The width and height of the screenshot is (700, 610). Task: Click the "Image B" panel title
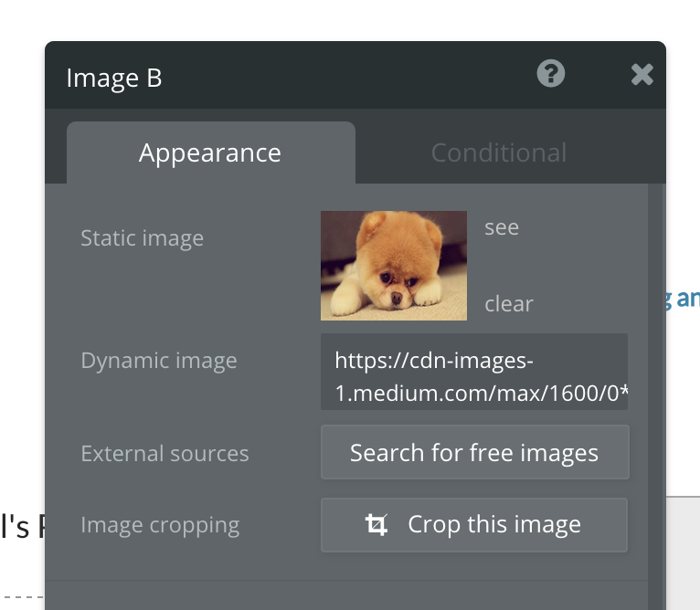pyautogui.click(x=114, y=79)
